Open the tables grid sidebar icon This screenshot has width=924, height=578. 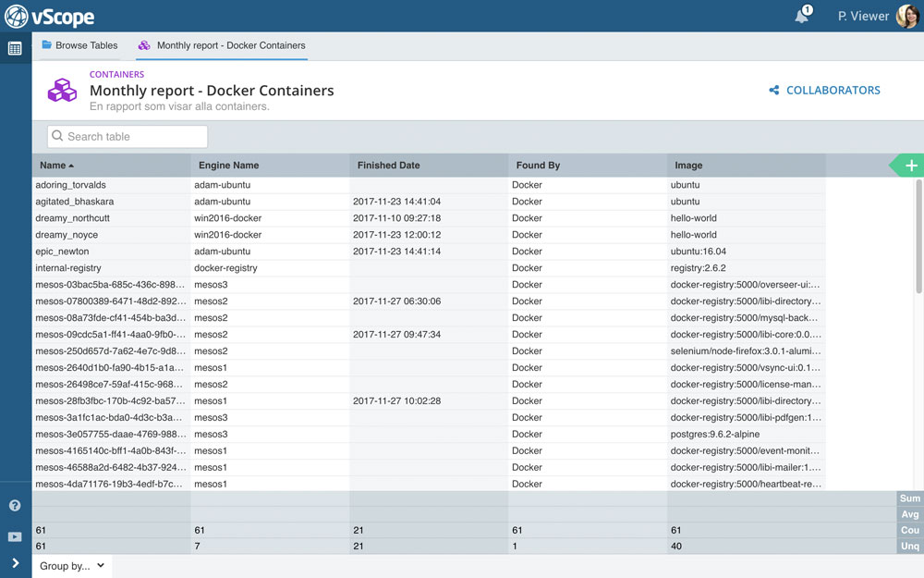pyautogui.click(x=16, y=48)
